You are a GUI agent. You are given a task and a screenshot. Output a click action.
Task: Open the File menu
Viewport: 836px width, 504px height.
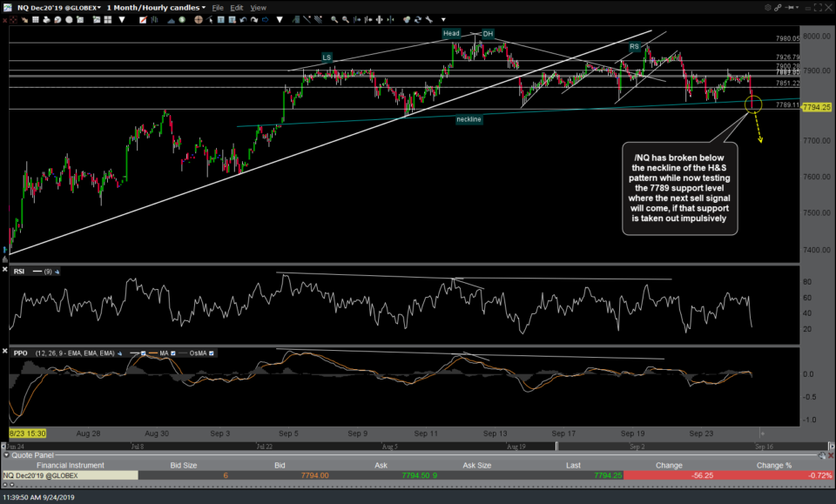pyautogui.click(x=219, y=7)
